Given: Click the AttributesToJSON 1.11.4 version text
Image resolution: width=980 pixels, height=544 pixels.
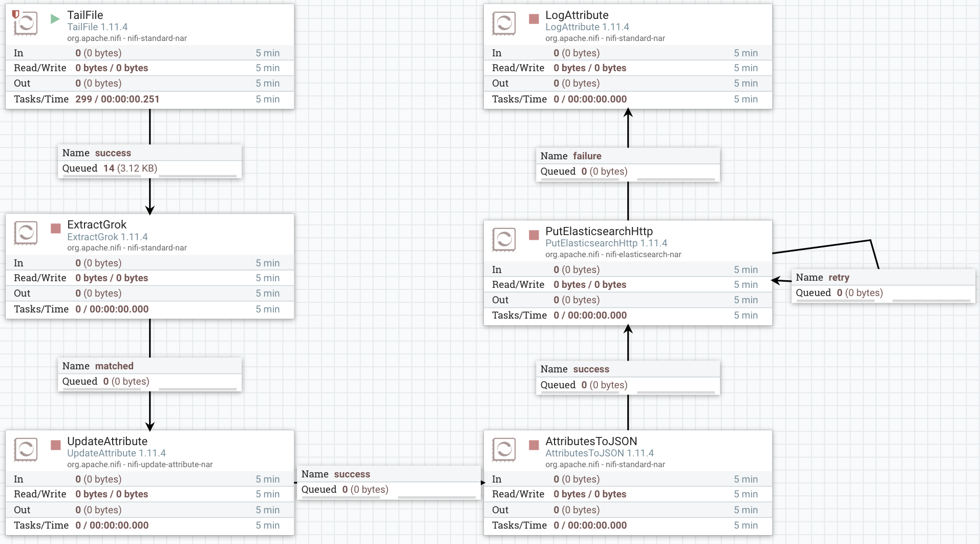Looking at the screenshot, I should 600,453.
